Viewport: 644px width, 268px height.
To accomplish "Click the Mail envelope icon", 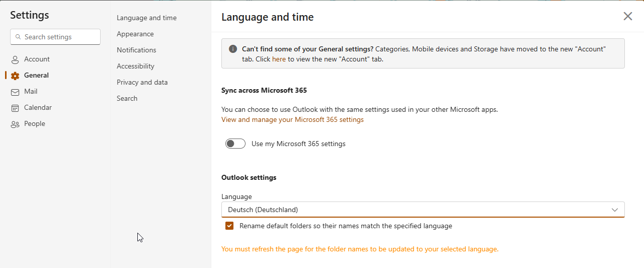I will coord(15,92).
